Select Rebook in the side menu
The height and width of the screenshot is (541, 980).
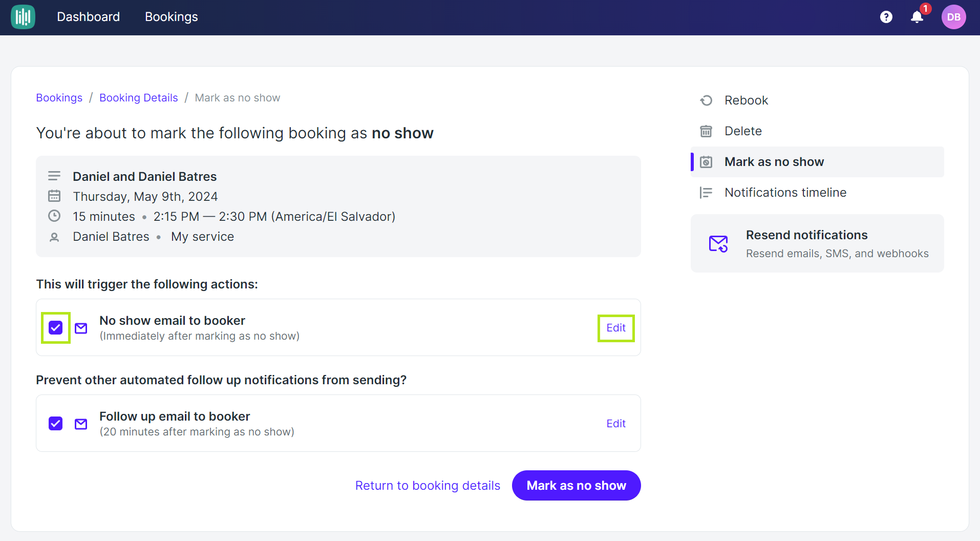817,100
